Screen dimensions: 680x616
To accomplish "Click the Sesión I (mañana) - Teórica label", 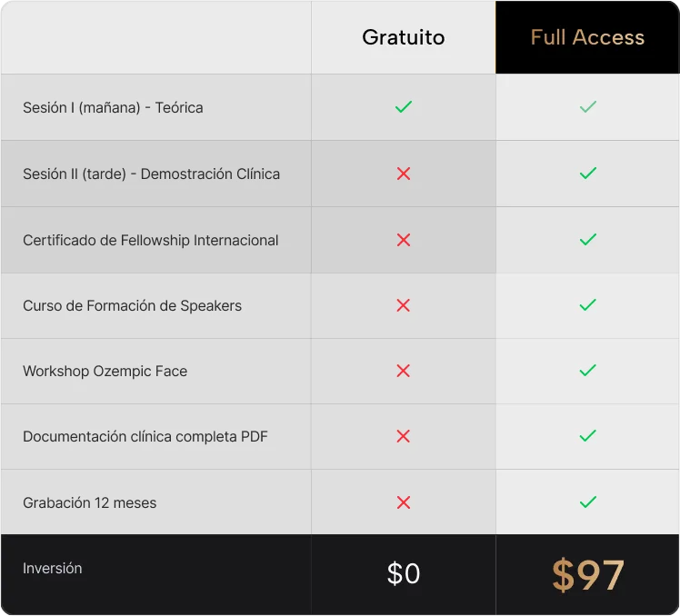I will (x=113, y=107).
